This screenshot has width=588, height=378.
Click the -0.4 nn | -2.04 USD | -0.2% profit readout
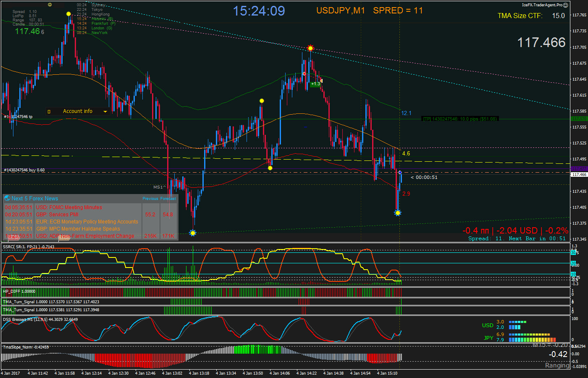pos(515,231)
